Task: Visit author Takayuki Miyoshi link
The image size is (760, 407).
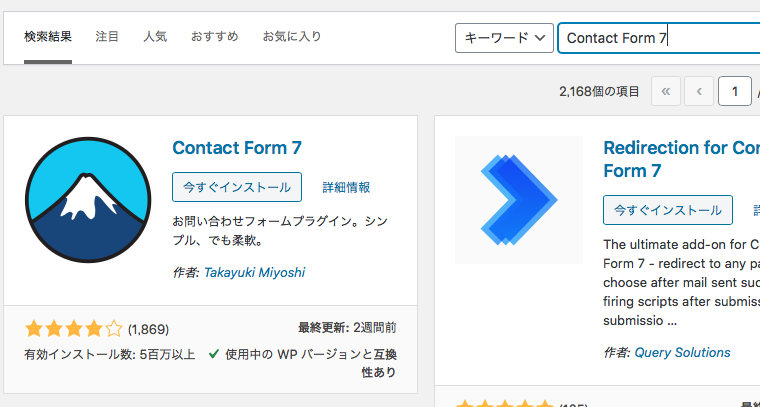Action: tap(254, 272)
